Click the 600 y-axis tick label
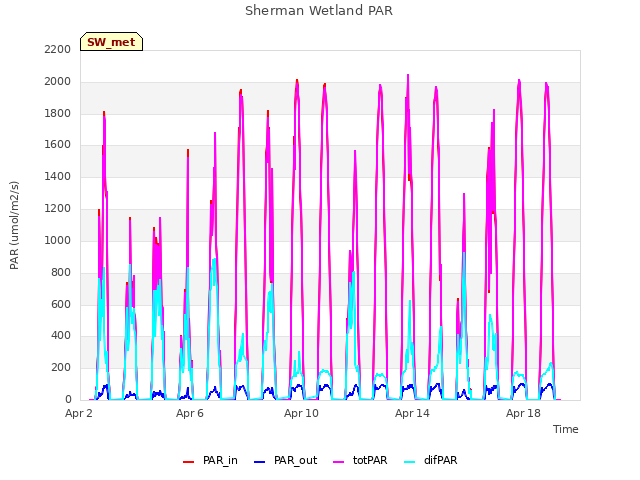The image size is (640, 480). point(61,304)
